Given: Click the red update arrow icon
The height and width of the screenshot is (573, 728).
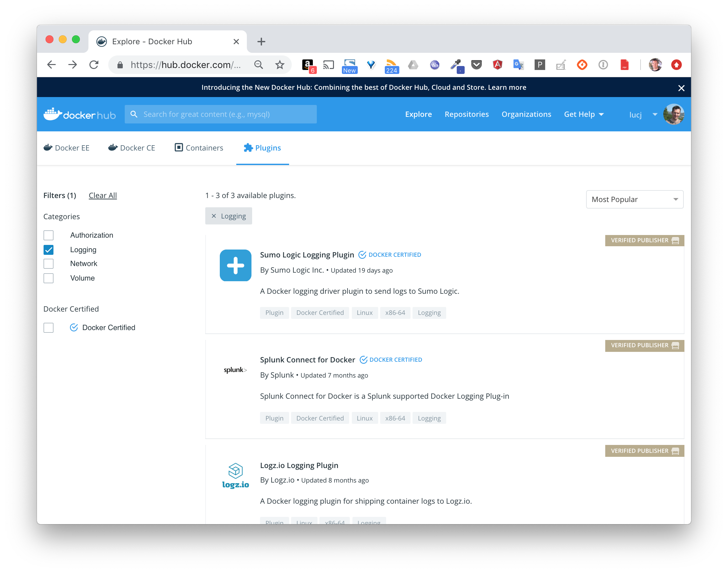Looking at the screenshot, I should point(676,65).
